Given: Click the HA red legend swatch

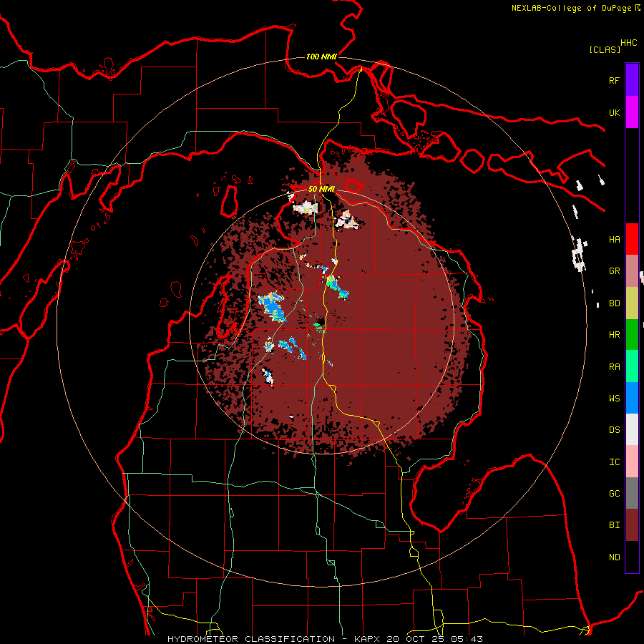Looking at the screenshot, I should coord(632,239).
